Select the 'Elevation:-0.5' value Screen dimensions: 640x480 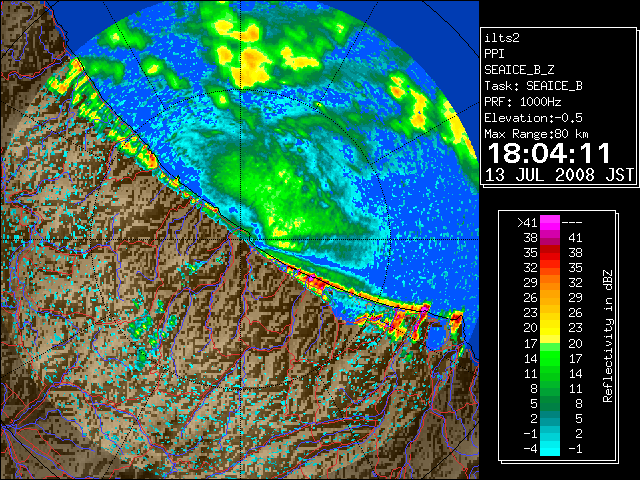tap(533, 118)
